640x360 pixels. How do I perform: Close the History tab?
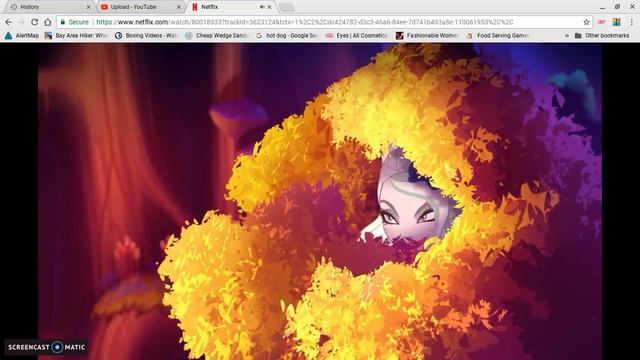click(89, 7)
